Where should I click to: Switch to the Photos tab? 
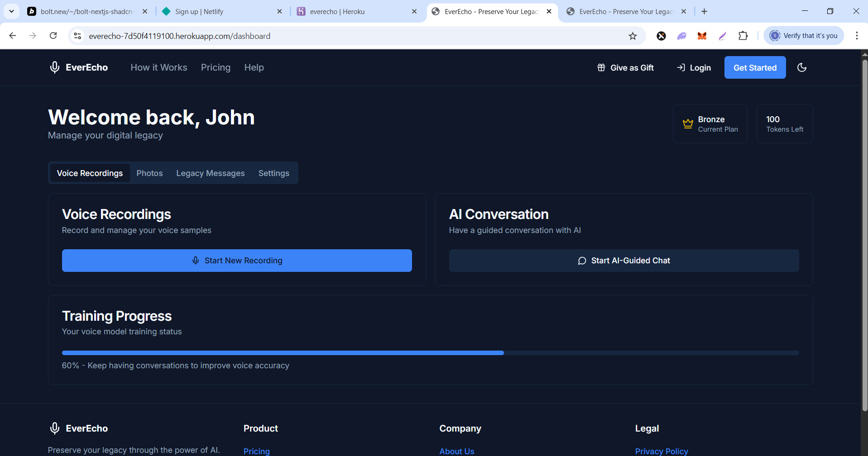[x=149, y=173]
